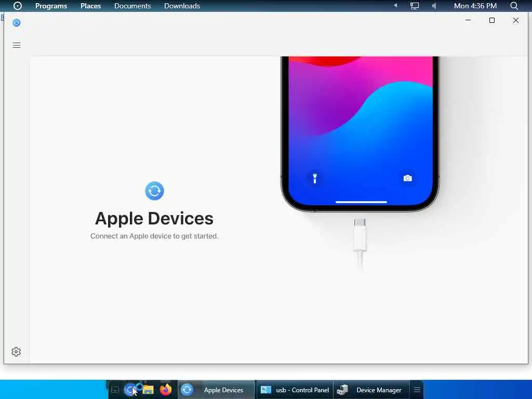Launch Firefox from the taskbar
The height and width of the screenshot is (399, 532).
pos(166,390)
